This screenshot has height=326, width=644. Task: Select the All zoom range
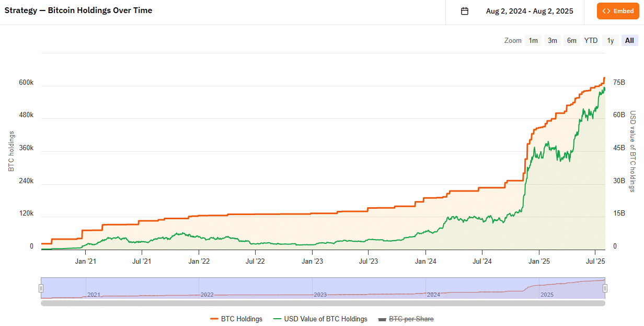[x=629, y=40]
